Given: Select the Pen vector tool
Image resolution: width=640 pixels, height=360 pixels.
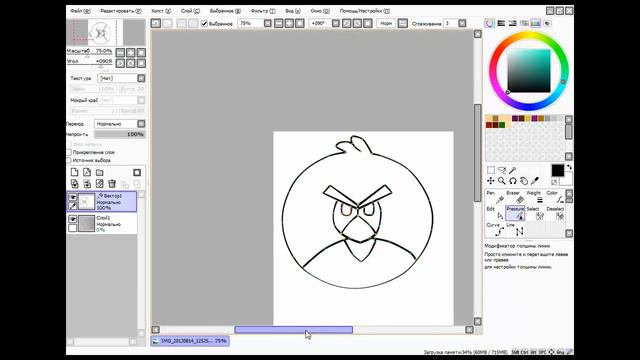Looking at the screenshot, I should tap(495, 197).
